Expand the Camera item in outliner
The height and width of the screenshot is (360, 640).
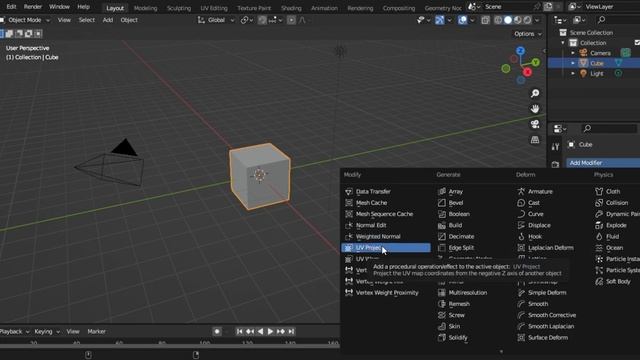coord(573,53)
